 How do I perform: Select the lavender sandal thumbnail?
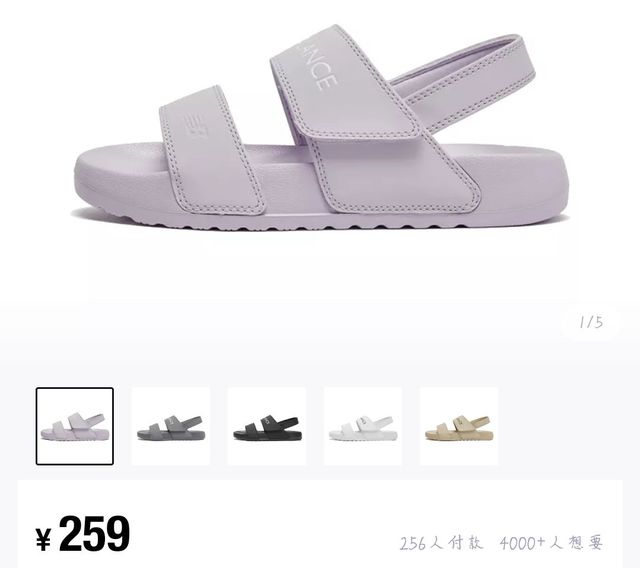pyautogui.click(x=75, y=426)
